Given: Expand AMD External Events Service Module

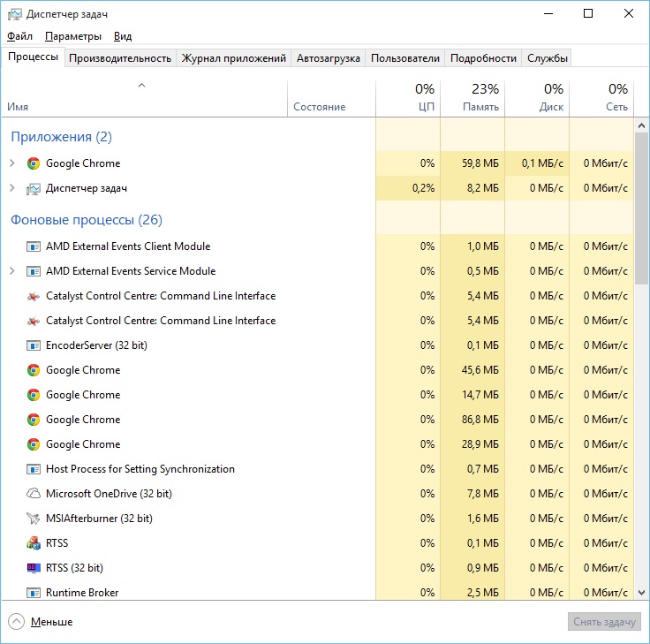Looking at the screenshot, I should coord(11,271).
